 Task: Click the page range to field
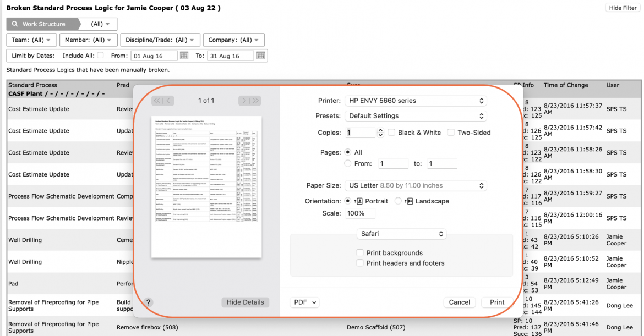point(442,164)
